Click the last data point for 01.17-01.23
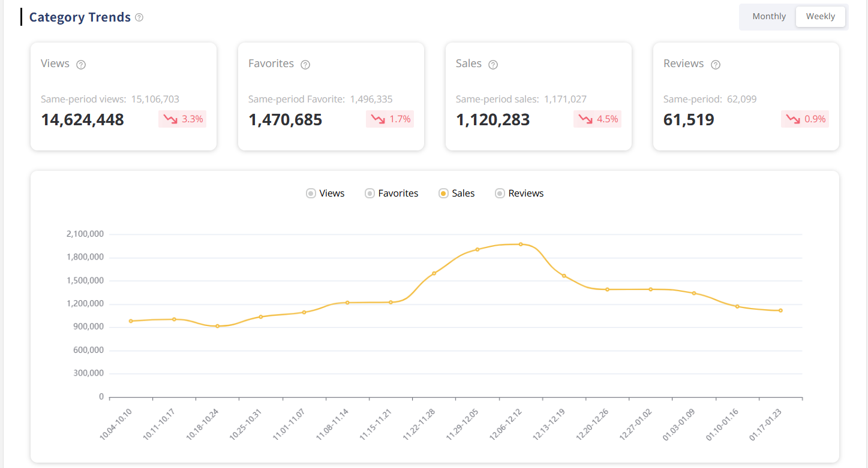868x468 pixels. pos(780,310)
